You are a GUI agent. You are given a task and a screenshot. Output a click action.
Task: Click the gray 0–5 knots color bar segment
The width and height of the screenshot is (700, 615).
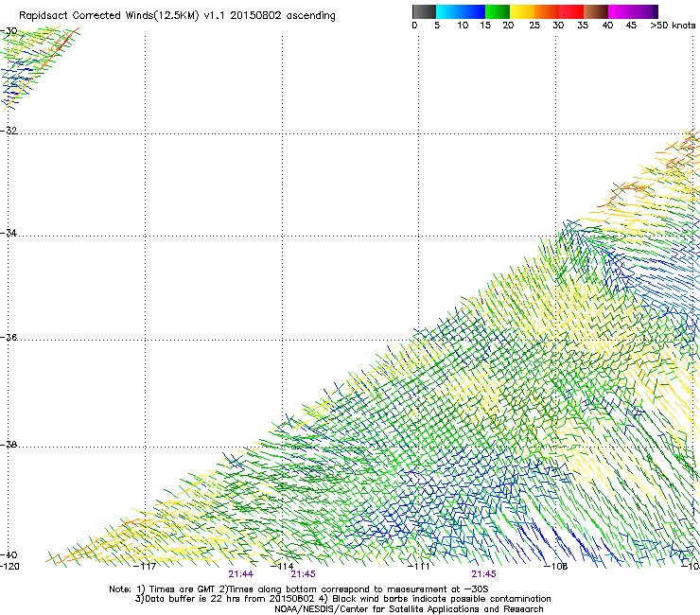[424, 11]
